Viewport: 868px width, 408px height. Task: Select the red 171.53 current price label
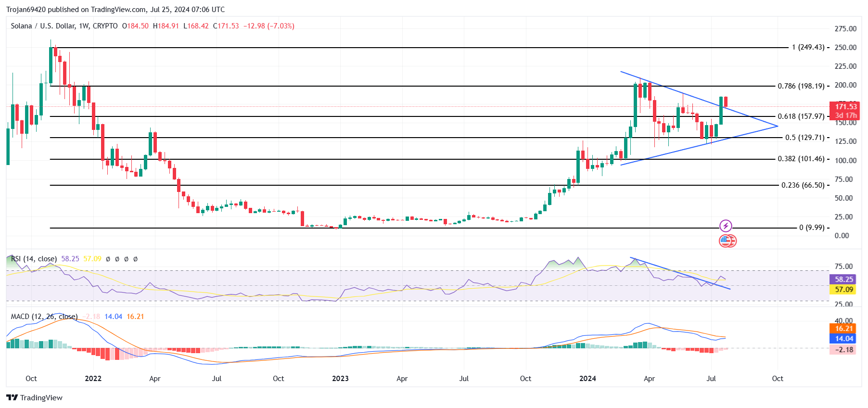click(845, 107)
